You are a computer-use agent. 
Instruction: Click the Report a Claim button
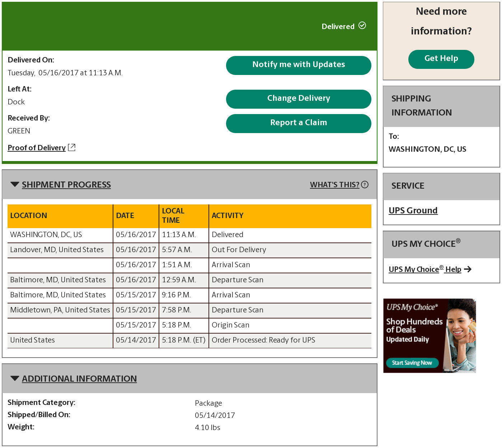pyautogui.click(x=299, y=123)
